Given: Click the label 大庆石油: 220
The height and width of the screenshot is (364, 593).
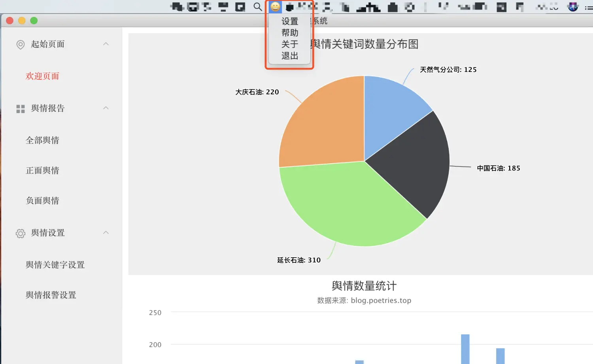Looking at the screenshot, I should pos(257,92).
